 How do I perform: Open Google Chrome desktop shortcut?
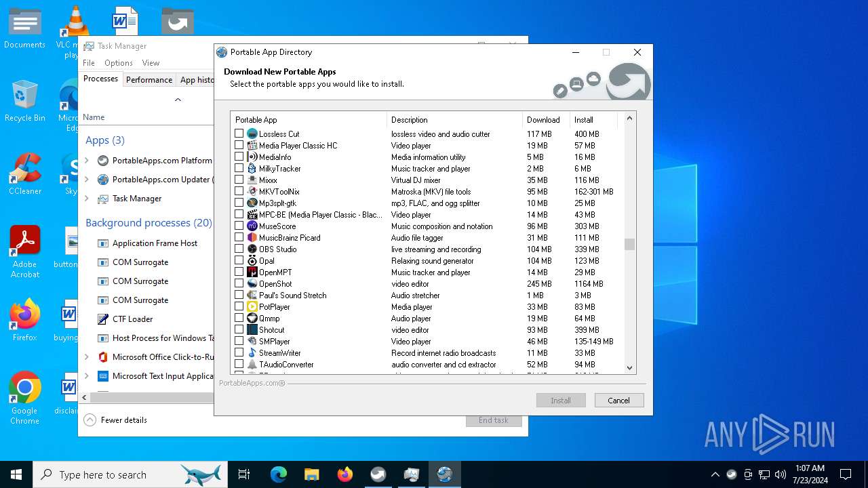point(25,398)
